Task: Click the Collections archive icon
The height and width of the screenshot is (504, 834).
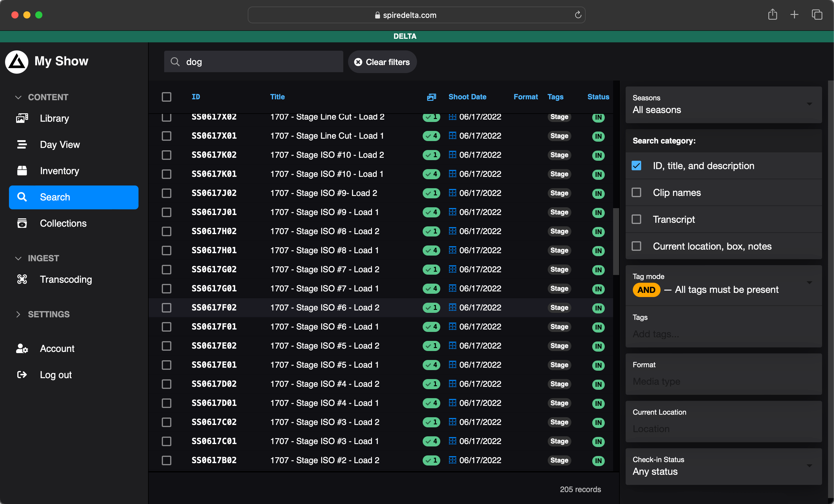Action: (22, 223)
